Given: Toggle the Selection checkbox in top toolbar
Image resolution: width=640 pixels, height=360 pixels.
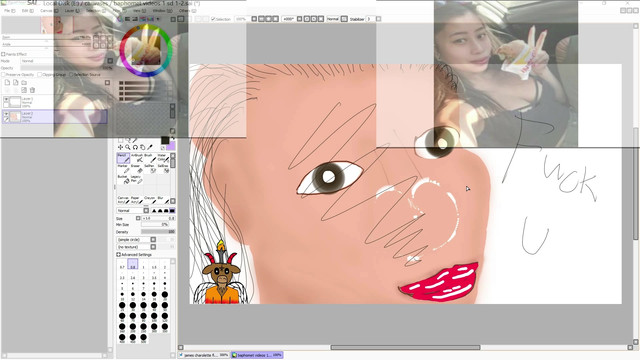Looking at the screenshot, I should tap(213, 19).
